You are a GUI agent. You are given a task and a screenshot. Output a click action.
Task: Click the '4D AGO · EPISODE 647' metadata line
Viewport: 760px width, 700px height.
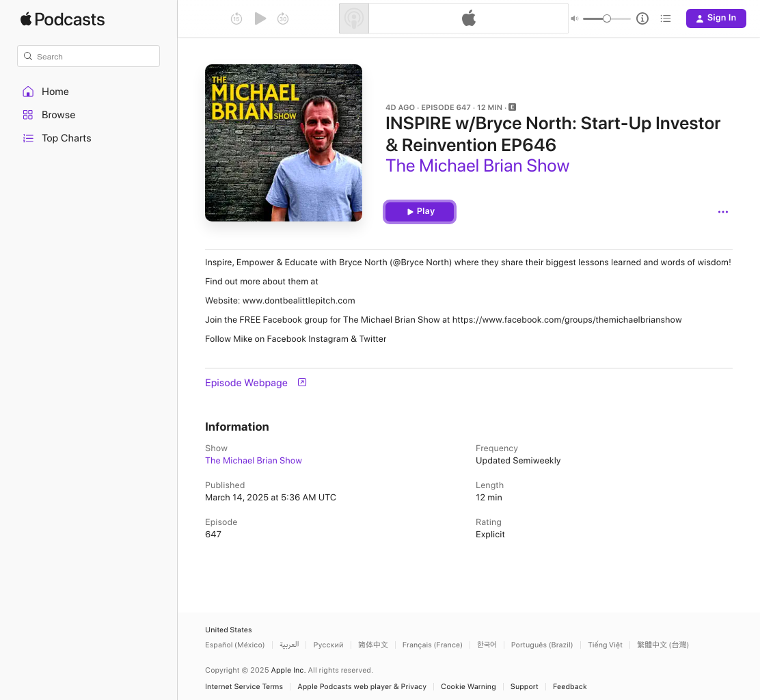pos(428,107)
